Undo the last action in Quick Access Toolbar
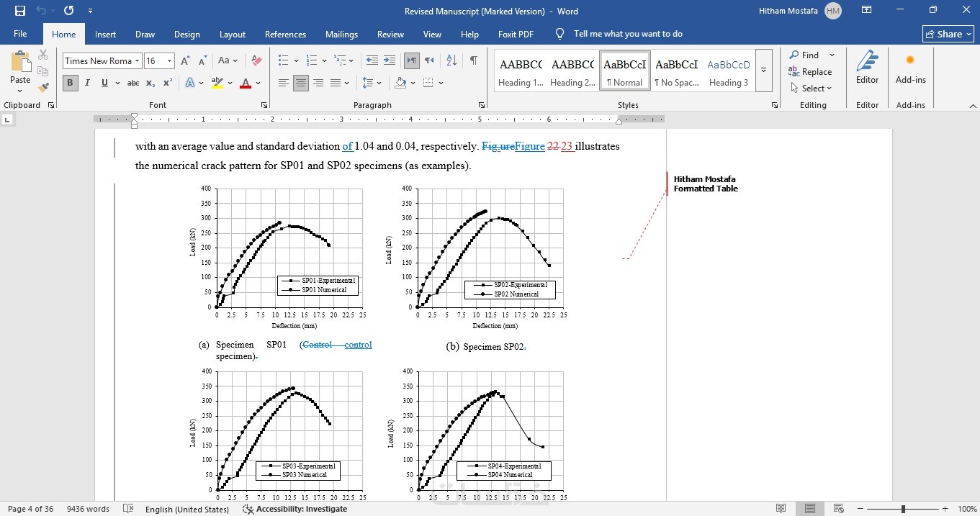The height and width of the screenshot is (516, 980). (41, 11)
